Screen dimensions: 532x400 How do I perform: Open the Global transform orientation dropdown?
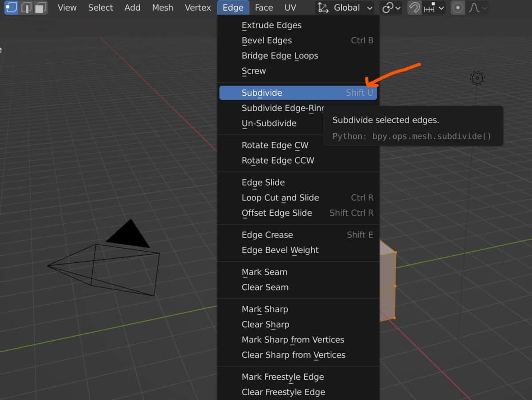pos(345,8)
